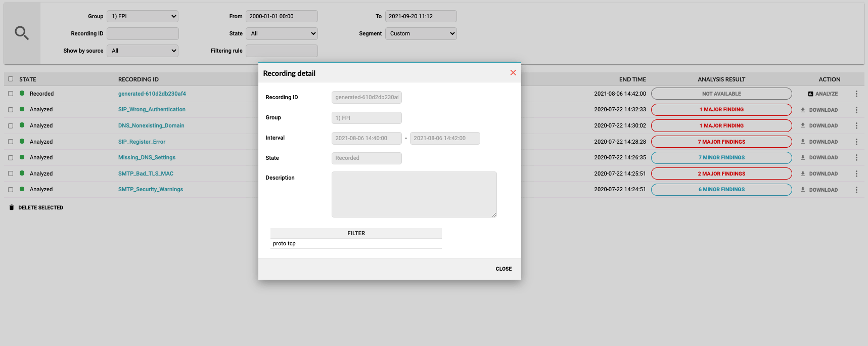Click the RECORDING ID column header
The width and height of the screenshot is (868, 346).
click(139, 79)
